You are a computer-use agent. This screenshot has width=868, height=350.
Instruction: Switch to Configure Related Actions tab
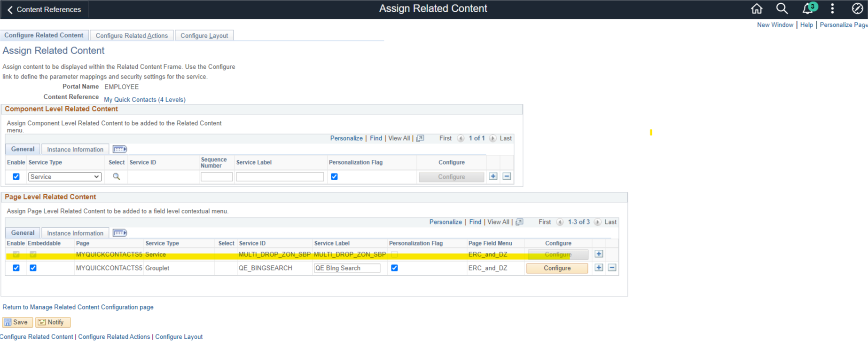[132, 36]
